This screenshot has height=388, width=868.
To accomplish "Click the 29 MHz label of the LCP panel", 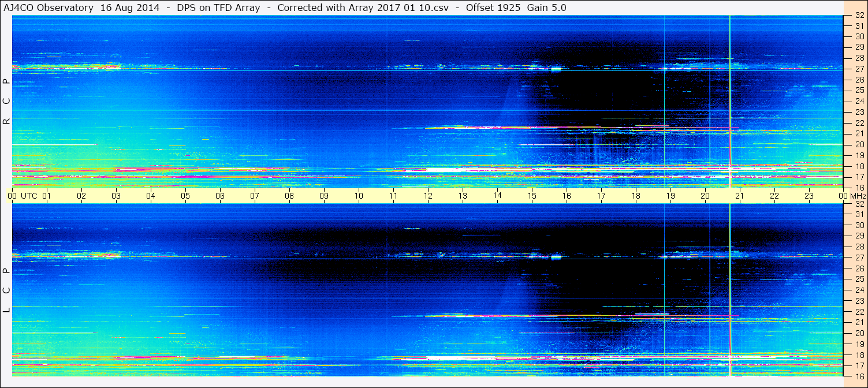I will click(859, 236).
